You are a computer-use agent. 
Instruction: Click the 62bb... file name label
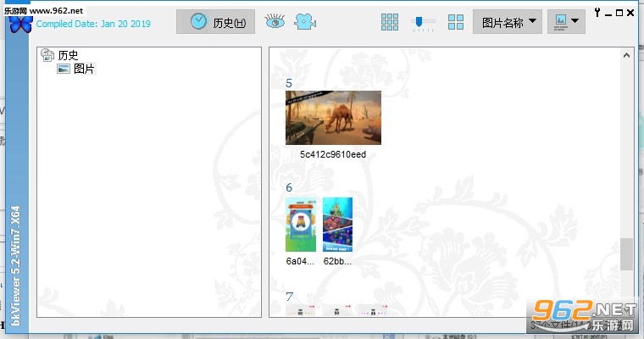[x=337, y=261]
